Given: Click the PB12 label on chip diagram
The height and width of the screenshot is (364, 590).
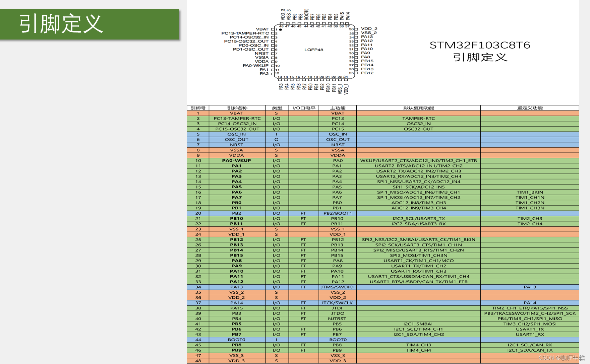Looking at the screenshot, I should [x=367, y=73].
